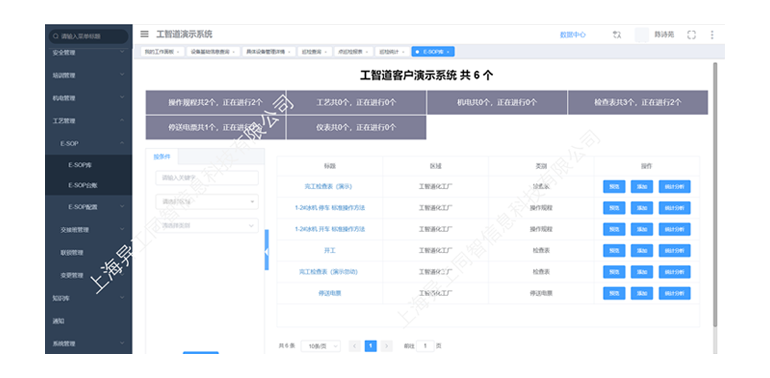Click the keyword search input in filter panel
Screen dimensions: 770x378
(207, 178)
